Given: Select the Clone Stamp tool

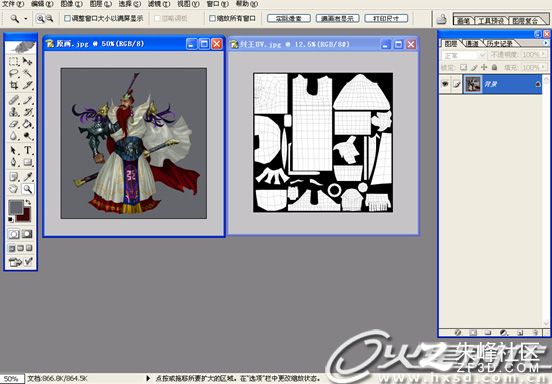Looking at the screenshot, I should (x=13, y=112).
